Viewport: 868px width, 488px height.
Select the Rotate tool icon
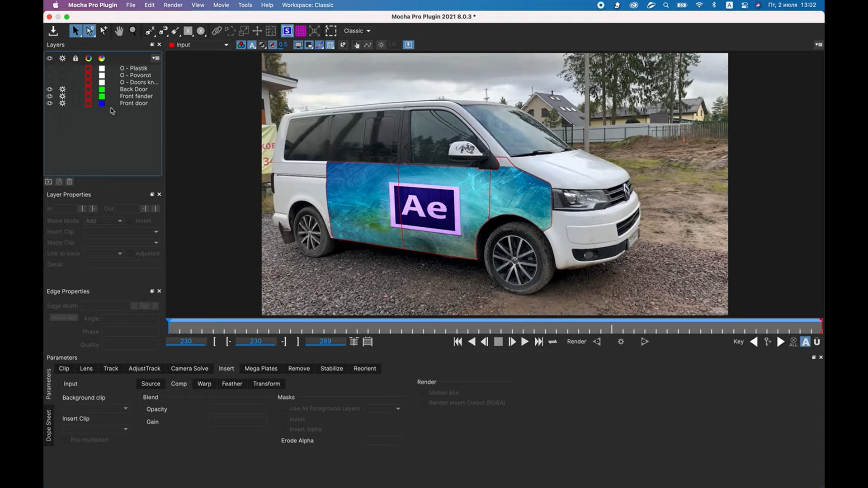[230, 31]
